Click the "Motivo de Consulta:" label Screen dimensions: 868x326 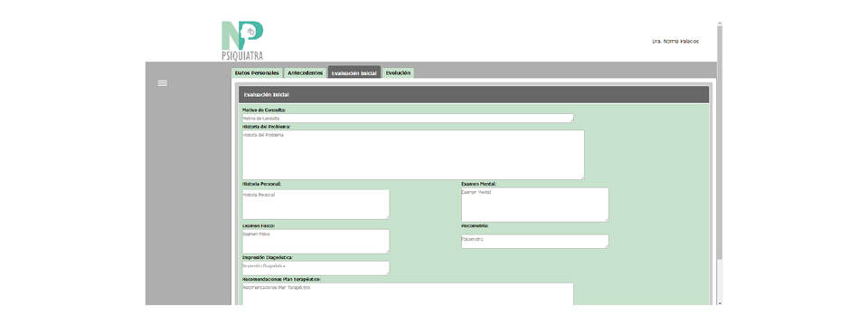pyautogui.click(x=264, y=110)
